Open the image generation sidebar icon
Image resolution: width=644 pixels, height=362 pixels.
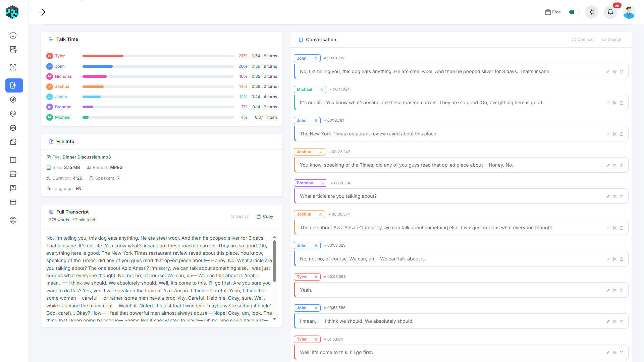13,49
